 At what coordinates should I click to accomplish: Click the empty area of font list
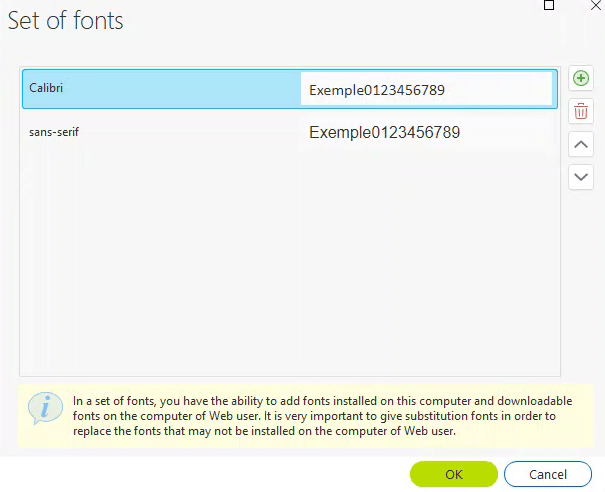(290, 260)
